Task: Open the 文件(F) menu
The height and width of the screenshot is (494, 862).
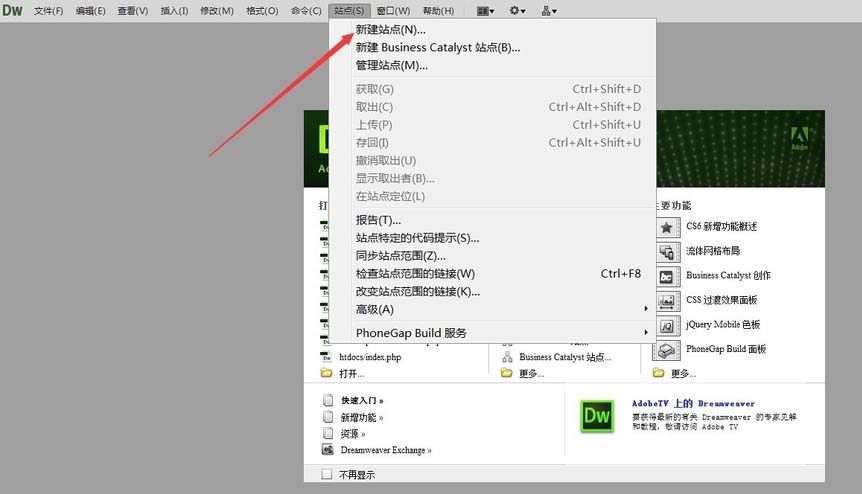Action: [48, 11]
